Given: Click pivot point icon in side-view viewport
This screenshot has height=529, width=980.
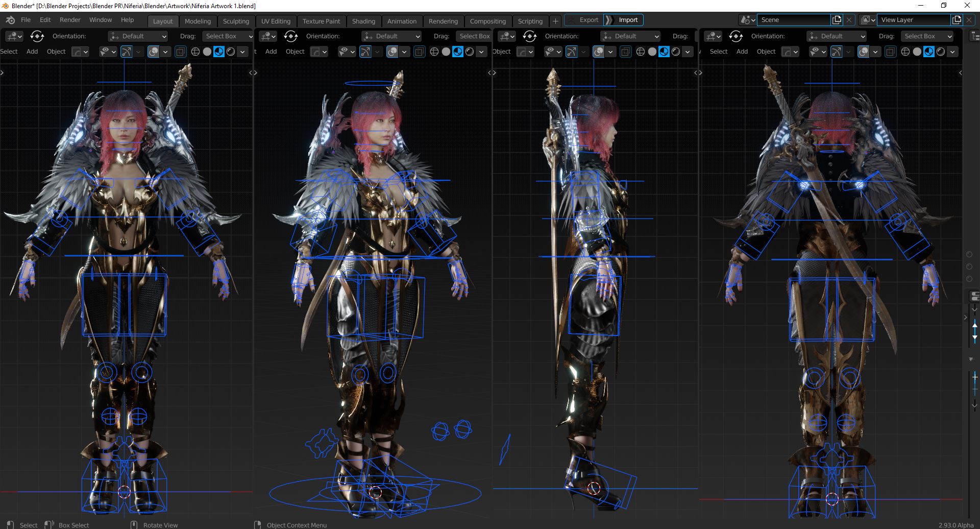Looking at the screenshot, I should (530, 36).
